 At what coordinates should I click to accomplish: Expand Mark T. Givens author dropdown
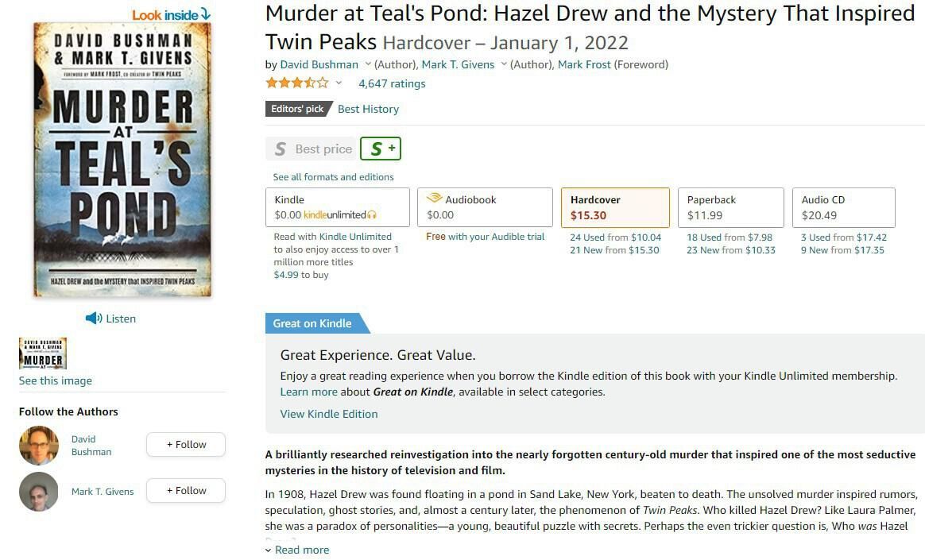coord(504,64)
